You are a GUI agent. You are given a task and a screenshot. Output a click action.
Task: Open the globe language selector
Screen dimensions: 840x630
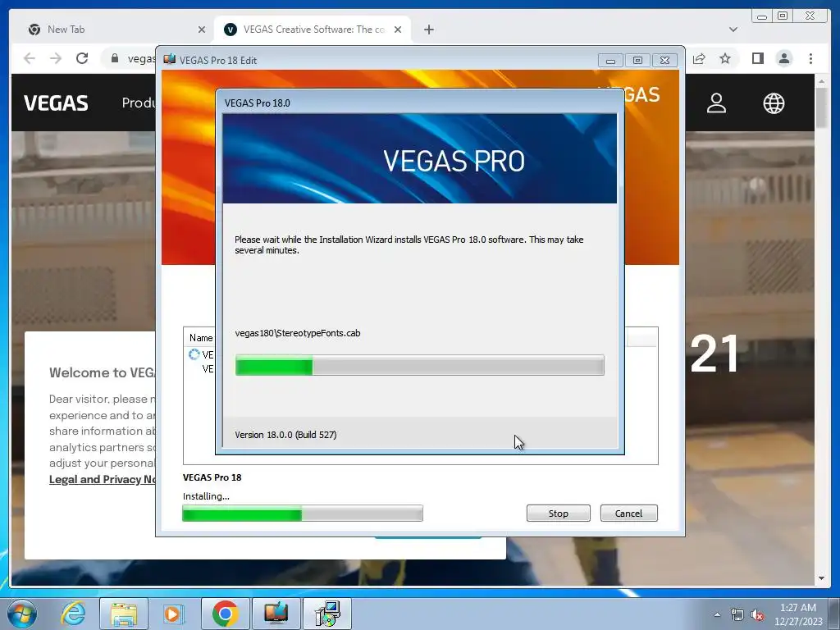[x=774, y=103]
